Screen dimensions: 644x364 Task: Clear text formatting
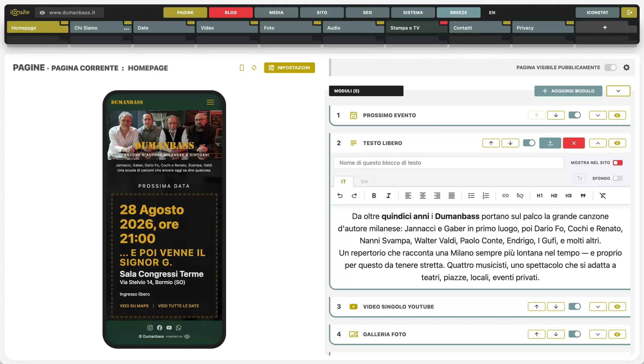point(603,196)
